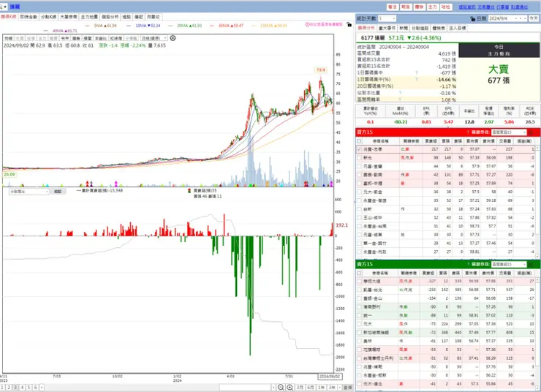Switch to the 新聞 tab
The width and height of the screenshot is (541, 392).
click(x=404, y=28)
